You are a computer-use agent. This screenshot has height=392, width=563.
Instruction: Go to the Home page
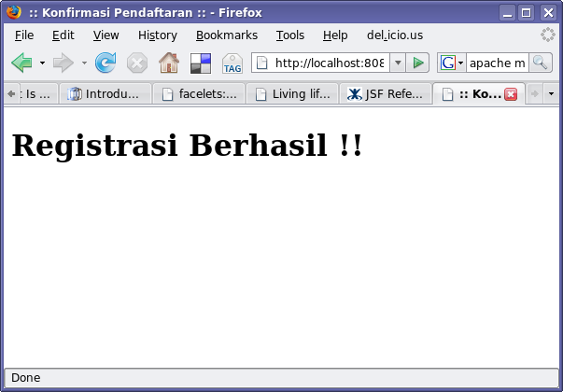[169, 63]
